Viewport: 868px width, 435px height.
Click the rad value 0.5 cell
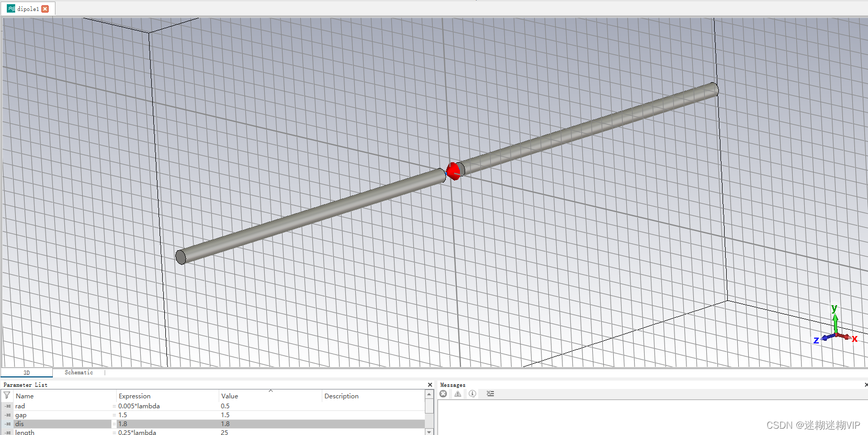coord(226,406)
